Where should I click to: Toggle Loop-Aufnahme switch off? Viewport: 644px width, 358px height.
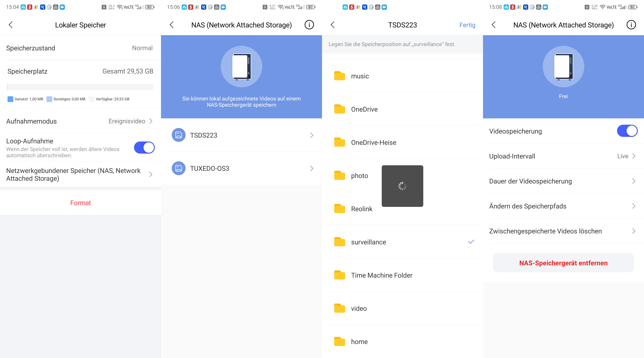144,148
